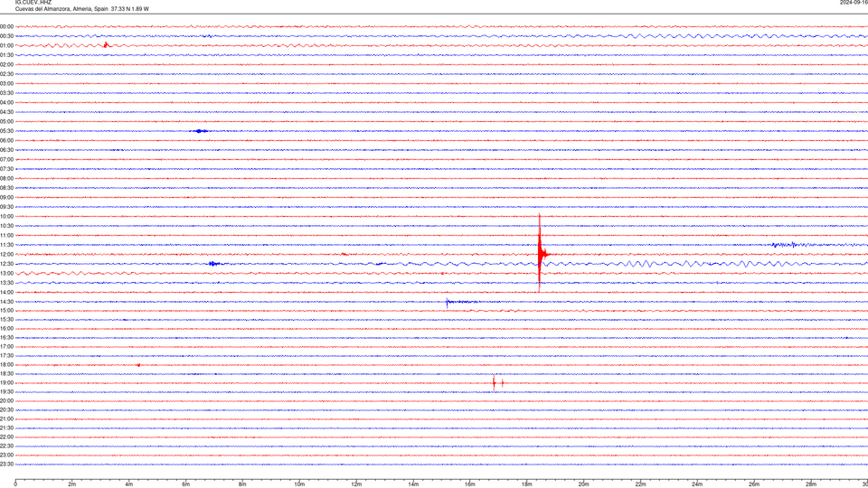Viewport: 868px width, 488px height.
Task: Select the 12:00 trace time label
Action: [x=6, y=255]
